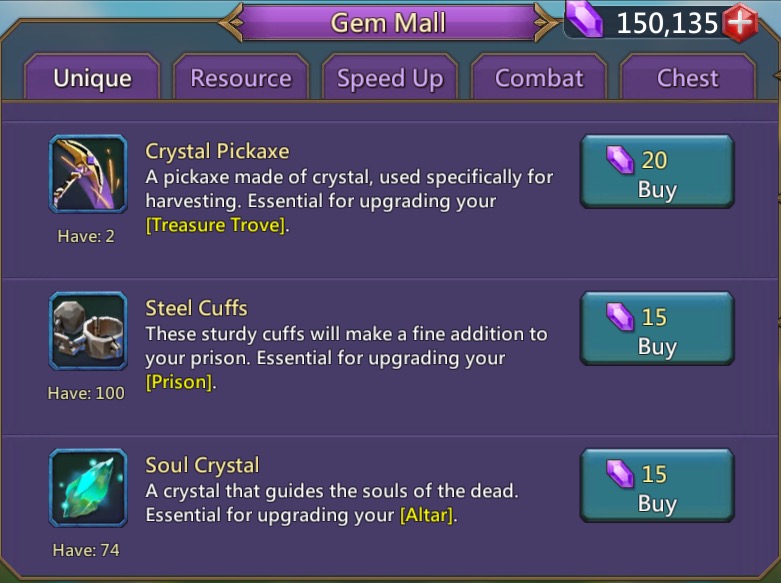This screenshot has height=583, width=781.
Task: Tap the Soul Crystal item icon
Action: pos(88,488)
